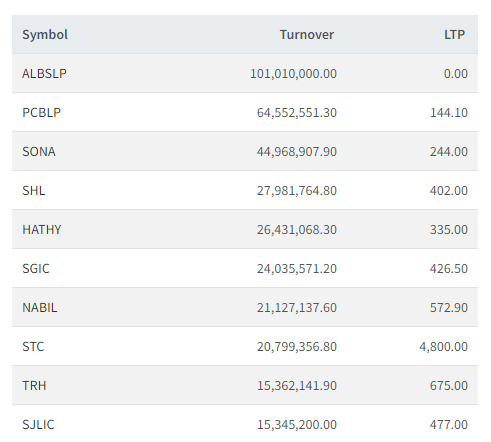This screenshot has width=491, height=442.
Task: Click LTP value 144.10
Action: [x=449, y=113]
